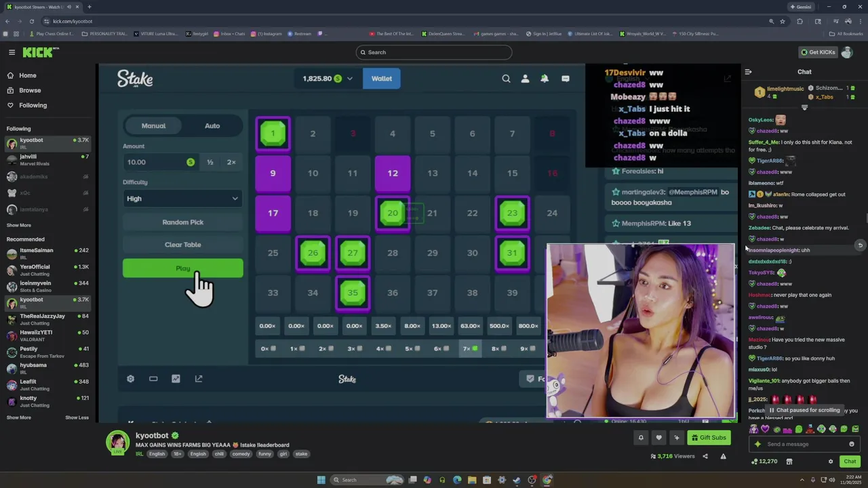
Task: Click the share icon next to viewers
Action: coord(705,456)
